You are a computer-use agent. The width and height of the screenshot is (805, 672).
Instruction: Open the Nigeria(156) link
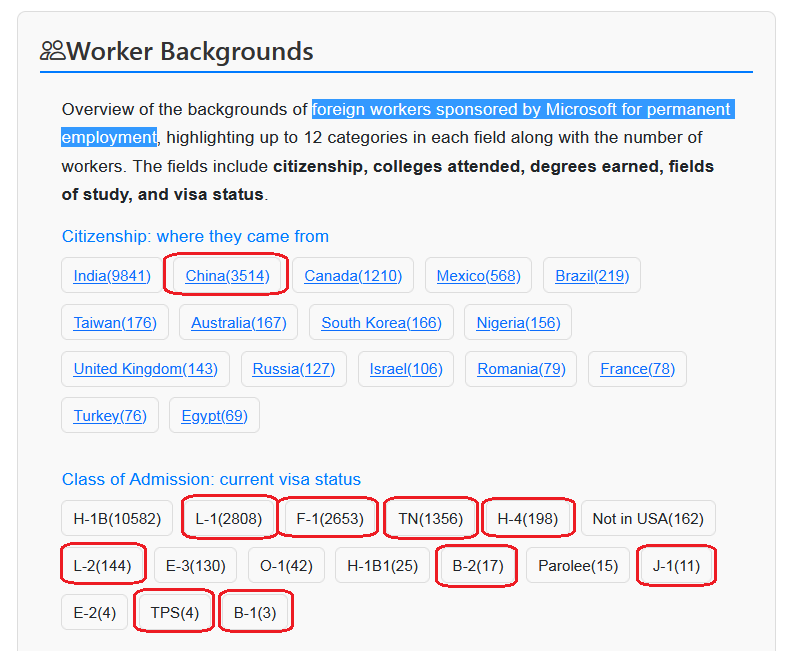518,322
